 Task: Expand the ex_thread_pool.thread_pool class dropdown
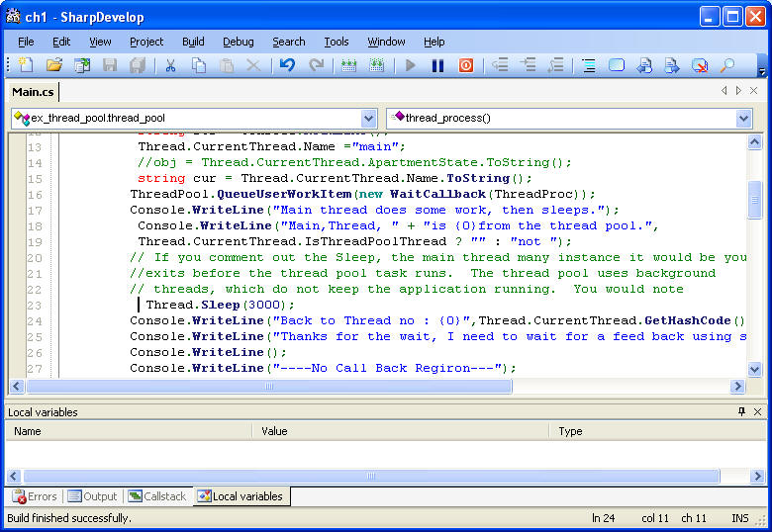[x=368, y=118]
